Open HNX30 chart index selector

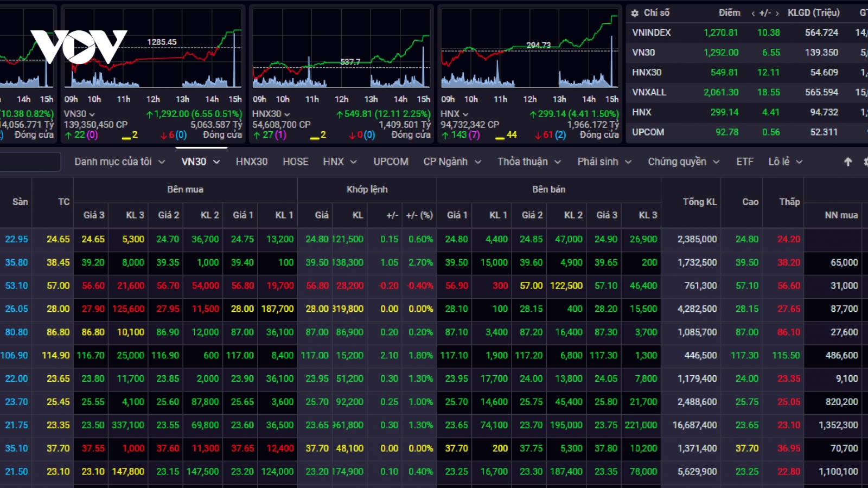tap(271, 114)
